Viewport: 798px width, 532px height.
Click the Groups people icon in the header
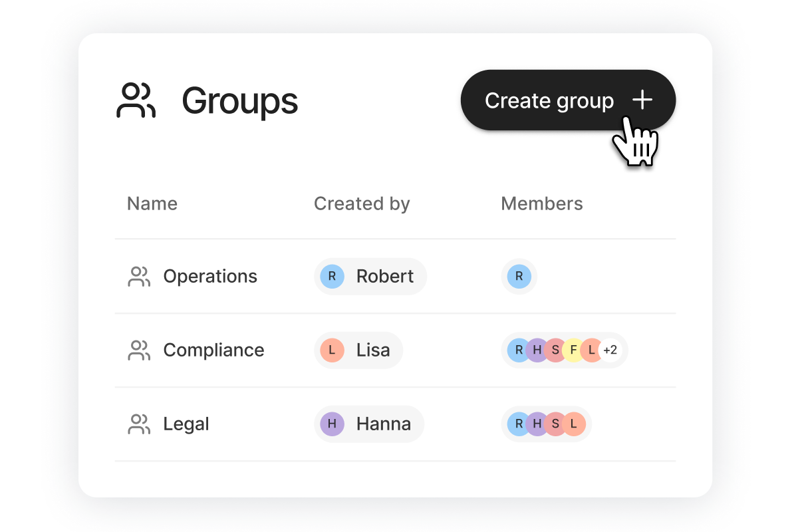pos(136,100)
